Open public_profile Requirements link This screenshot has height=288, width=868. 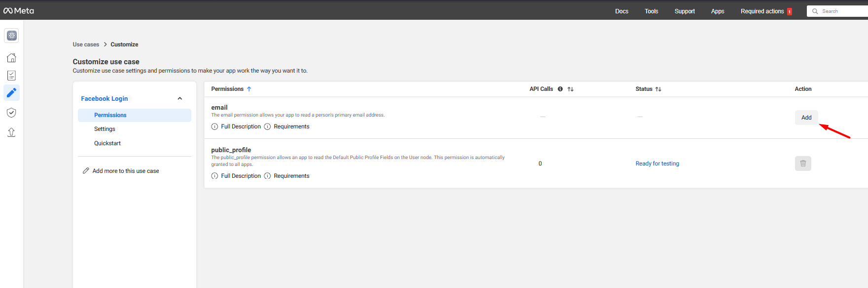coord(291,176)
